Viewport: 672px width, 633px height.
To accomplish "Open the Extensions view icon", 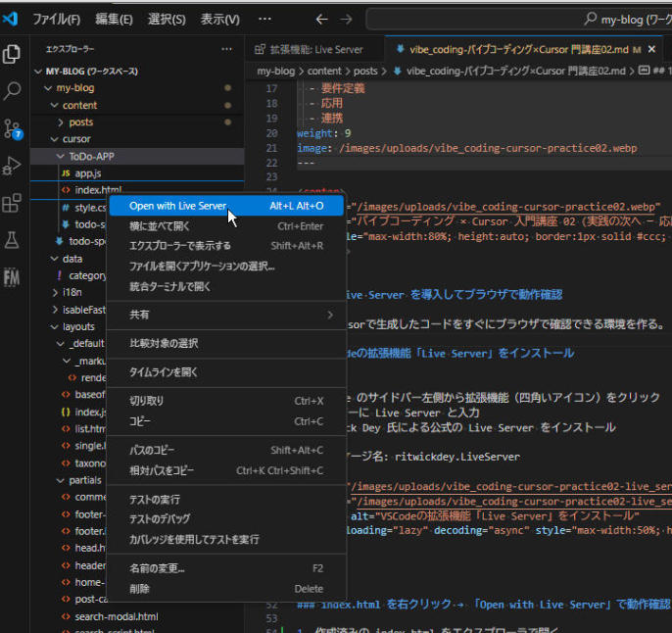I will (x=13, y=203).
